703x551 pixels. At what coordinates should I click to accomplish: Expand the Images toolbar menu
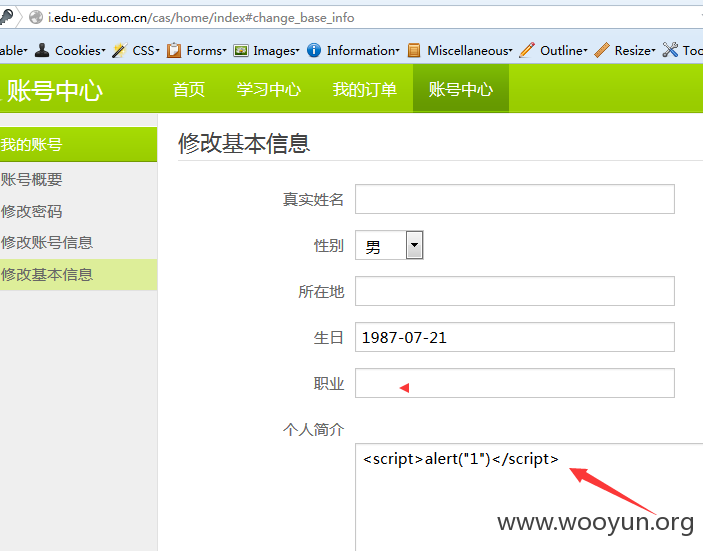pos(276,51)
